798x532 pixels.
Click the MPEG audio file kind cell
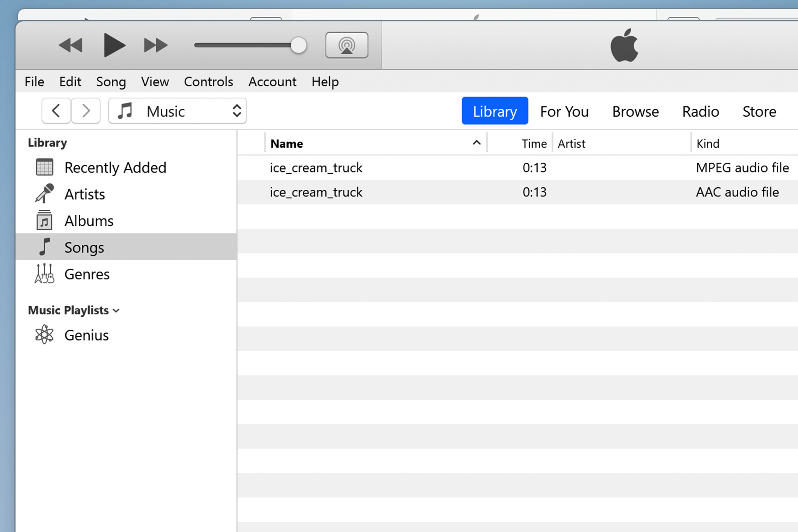pyautogui.click(x=742, y=168)
